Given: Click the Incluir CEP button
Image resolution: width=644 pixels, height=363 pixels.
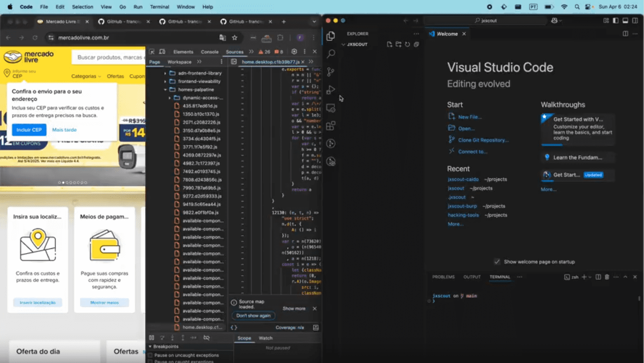Looking at the screenshot, I should [29, 130].
